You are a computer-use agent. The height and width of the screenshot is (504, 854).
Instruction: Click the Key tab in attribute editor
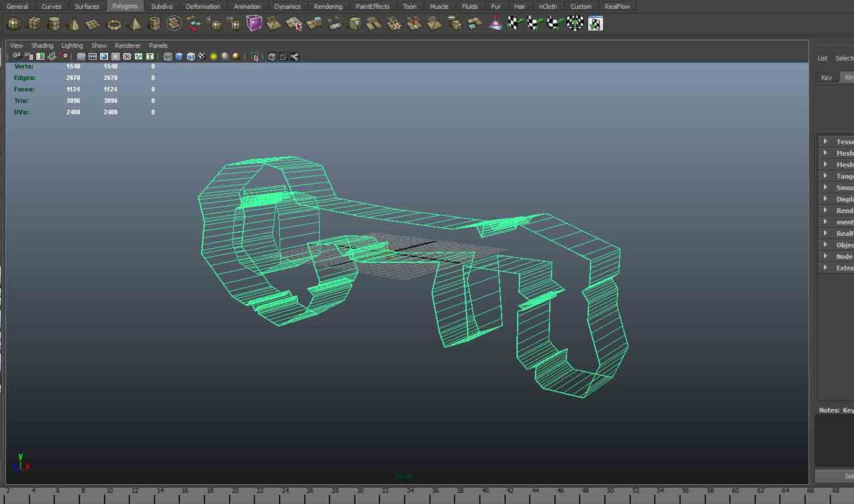coord(826,77)
